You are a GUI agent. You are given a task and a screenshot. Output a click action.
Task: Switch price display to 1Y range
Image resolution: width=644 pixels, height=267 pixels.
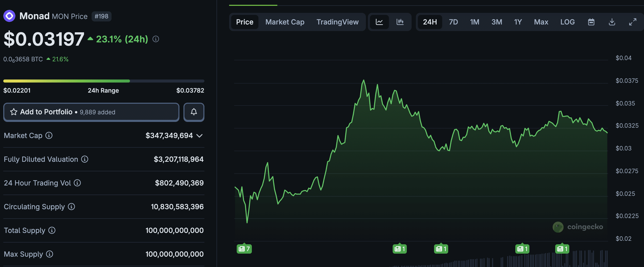coord(518,22)
